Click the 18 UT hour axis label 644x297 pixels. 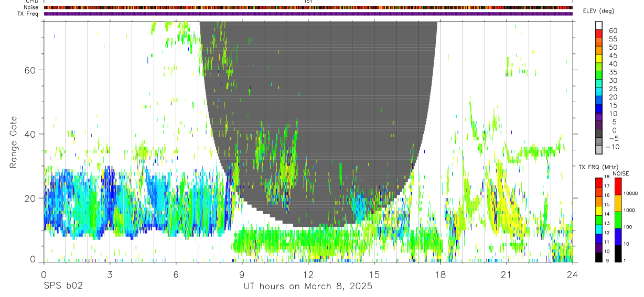click(441, 274)
